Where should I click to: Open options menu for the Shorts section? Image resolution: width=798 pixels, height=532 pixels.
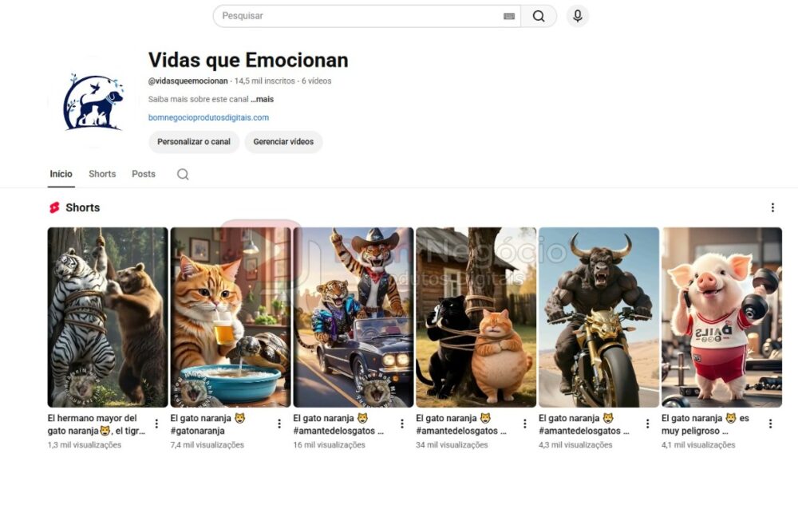(x=772, y=207)
